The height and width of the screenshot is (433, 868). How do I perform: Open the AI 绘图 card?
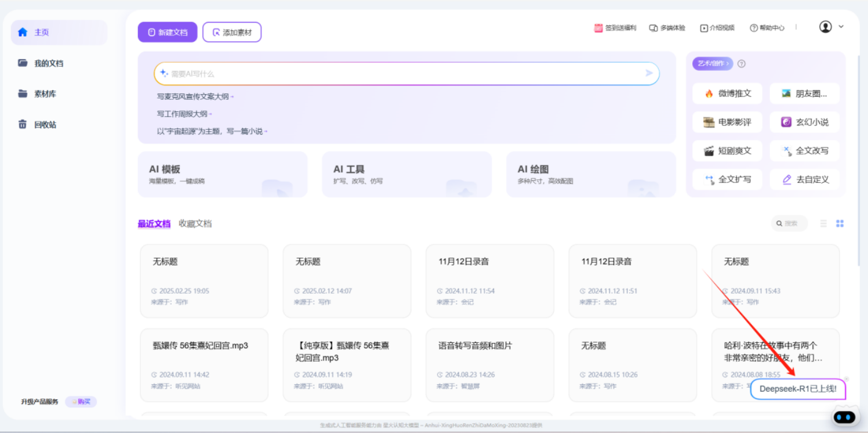click(x=591, y=175)
